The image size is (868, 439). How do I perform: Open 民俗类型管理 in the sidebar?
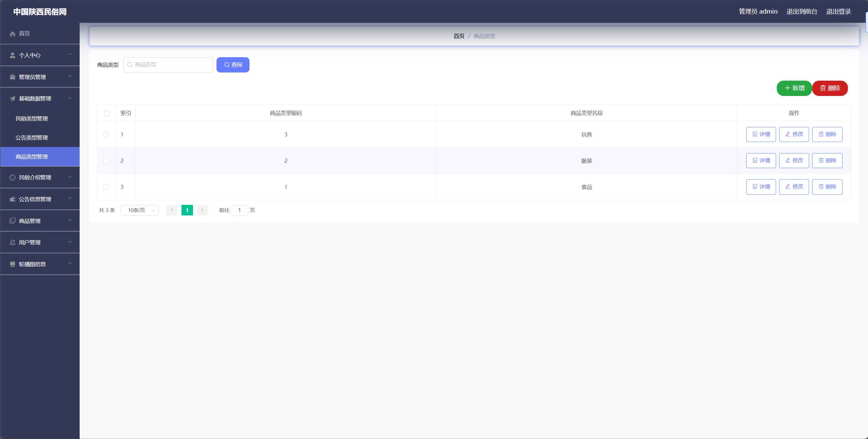click(x=40, y=118)
